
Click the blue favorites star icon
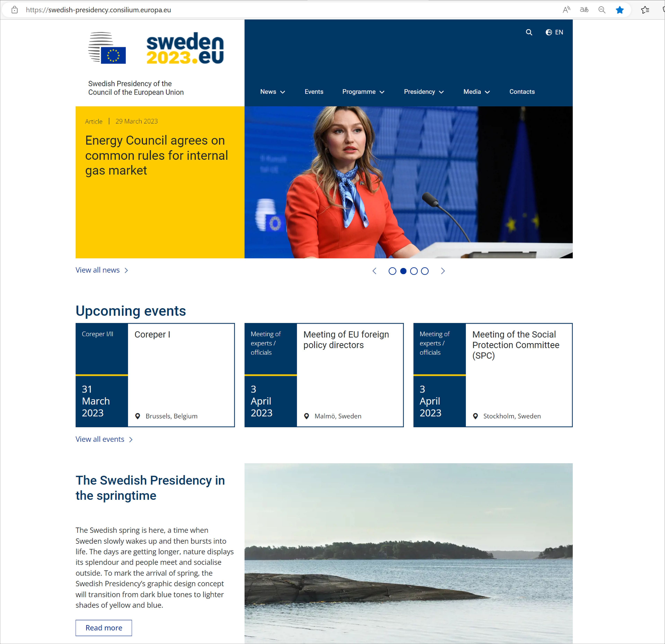619,10
